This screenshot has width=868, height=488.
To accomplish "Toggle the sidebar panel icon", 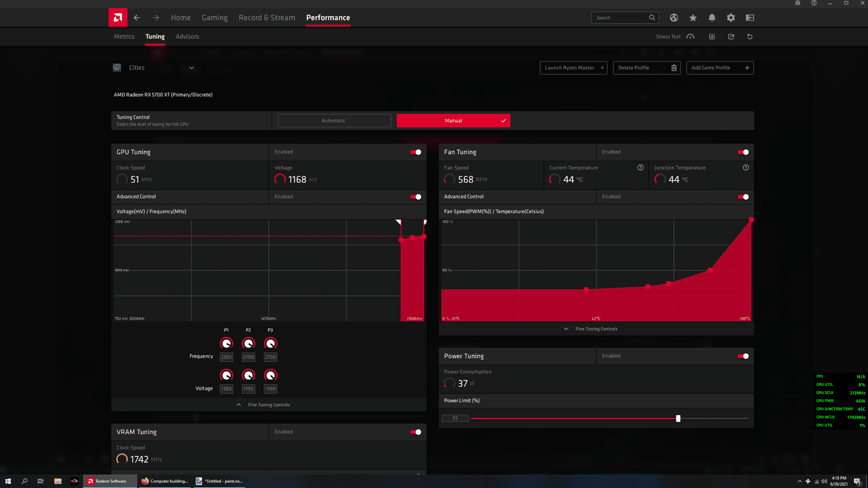I will point(750,18).
